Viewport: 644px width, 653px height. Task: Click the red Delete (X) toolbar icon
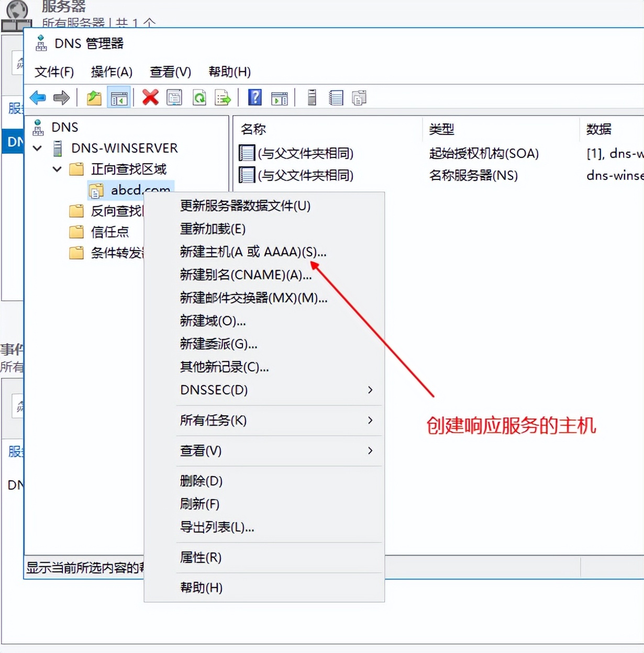click(150, 97)
